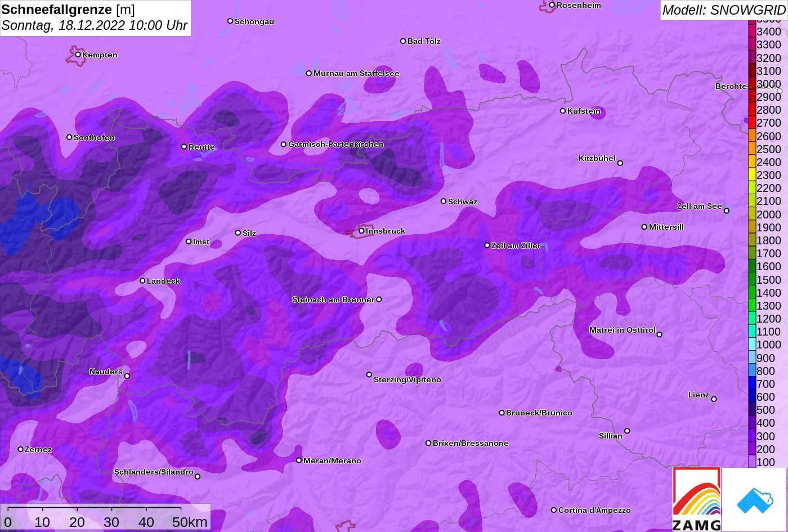This screenshot has height=532, width=788.
Task: Click the blue cloud snow logo
Action: tap(754, 499)
